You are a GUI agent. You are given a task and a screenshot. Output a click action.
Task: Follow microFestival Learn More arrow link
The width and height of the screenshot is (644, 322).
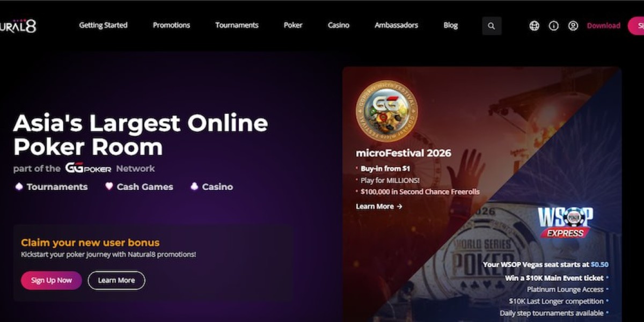pos(379,206)
